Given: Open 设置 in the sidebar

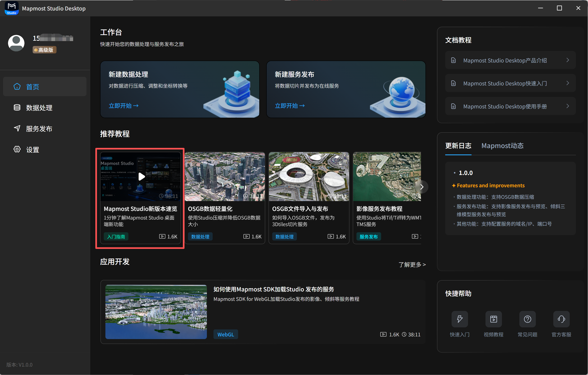Looking at the screenshot, I should click(45, 150).
